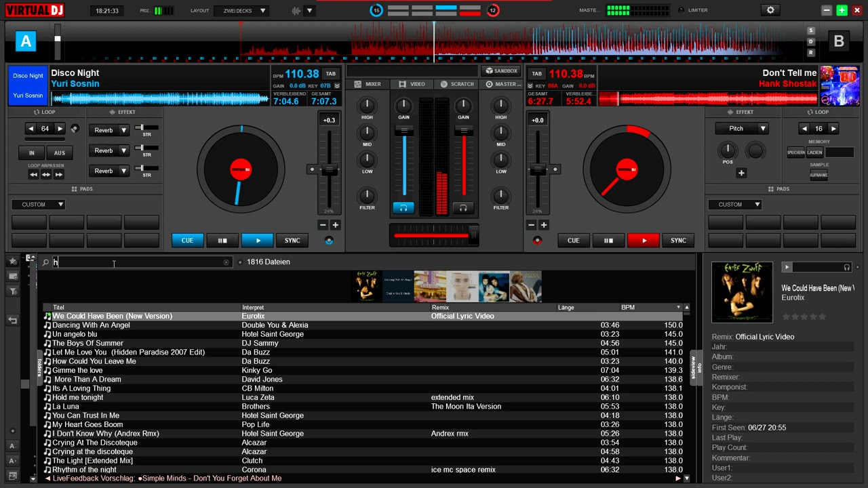Click the left deck TAB tempo button
This screenshot has height=488, width=868.
coord(330,74)
